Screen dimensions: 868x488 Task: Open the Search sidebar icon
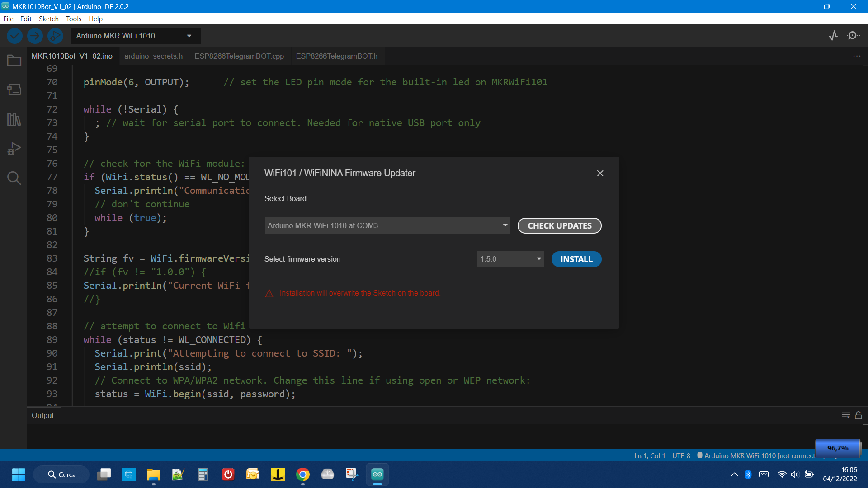coord(14,178)
